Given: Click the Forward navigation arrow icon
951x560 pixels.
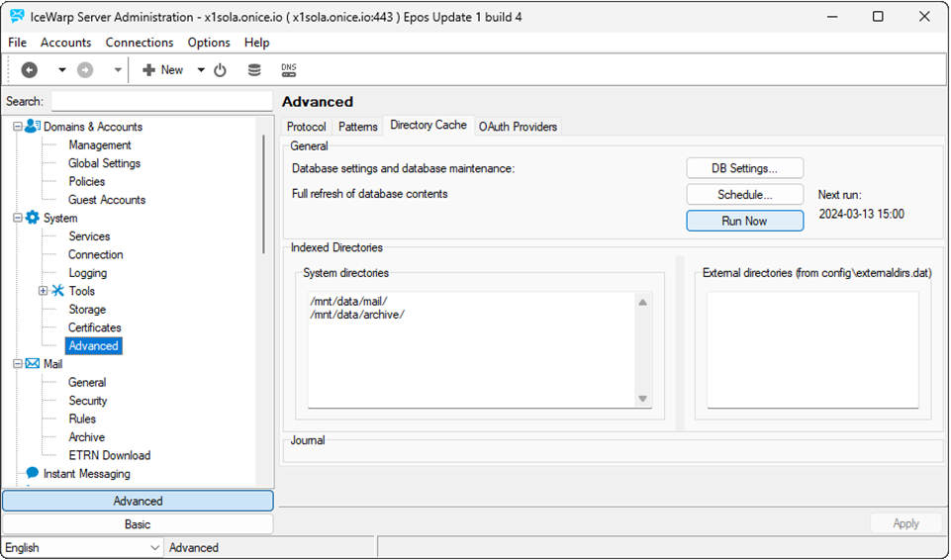Looking at the screenshot, I should pyautogui.click(x=85, y=70).
